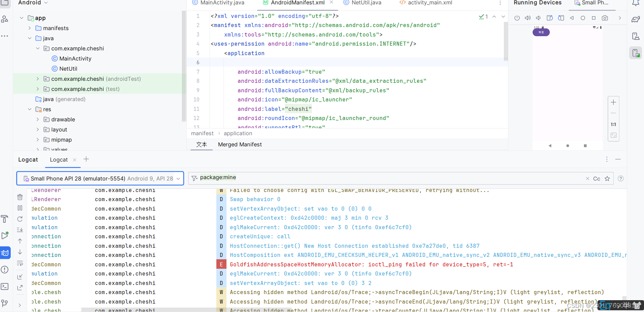The height and width of the screenshot is (312, 644).
Task: Click the application breadcrumb below the editor
Action: click(238, 133)
